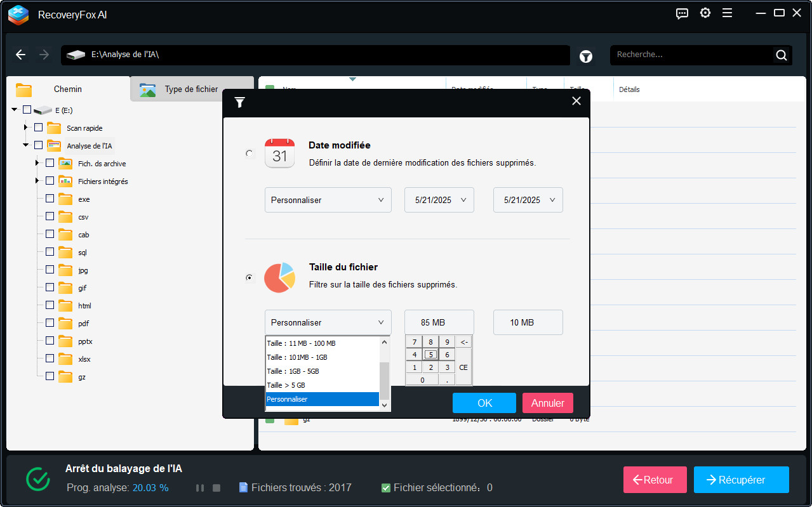
Task: Open the hamburger menu in title bar
Action: pos(728,13)
